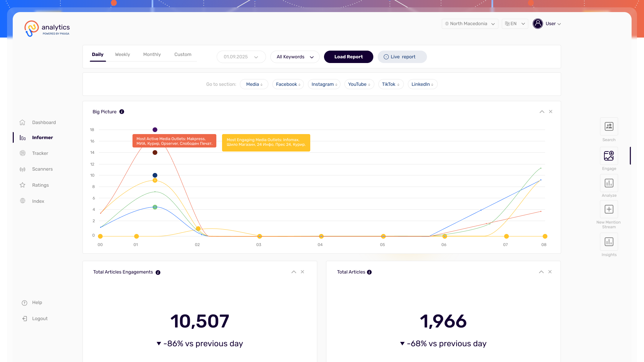Open the Analyze panel
644x362 pixels.
609,183
